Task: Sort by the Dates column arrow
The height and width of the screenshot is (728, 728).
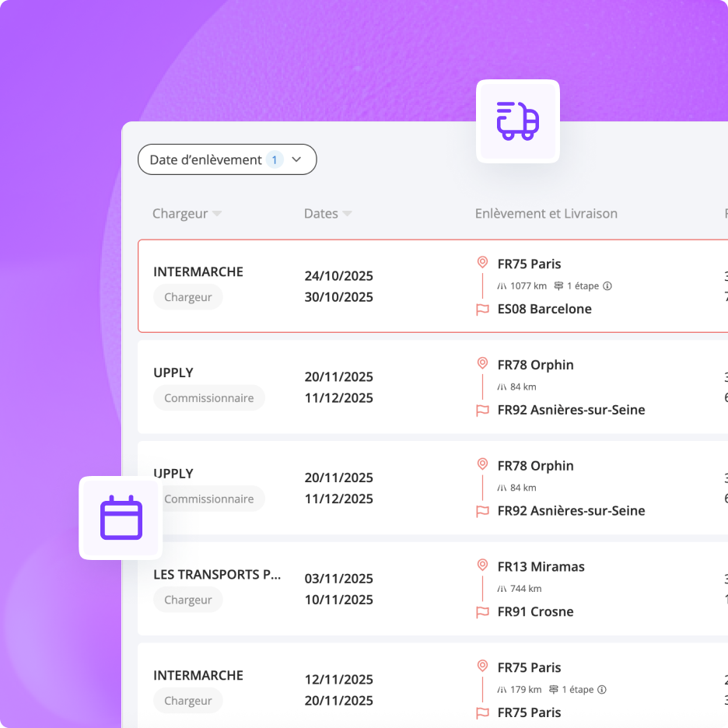Action: (347, 214)
